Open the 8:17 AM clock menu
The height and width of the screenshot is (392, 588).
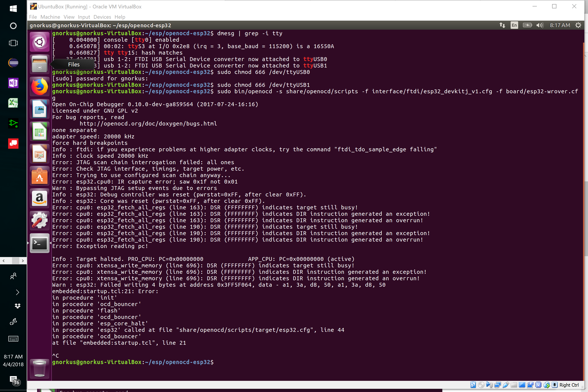coord(560,25)
